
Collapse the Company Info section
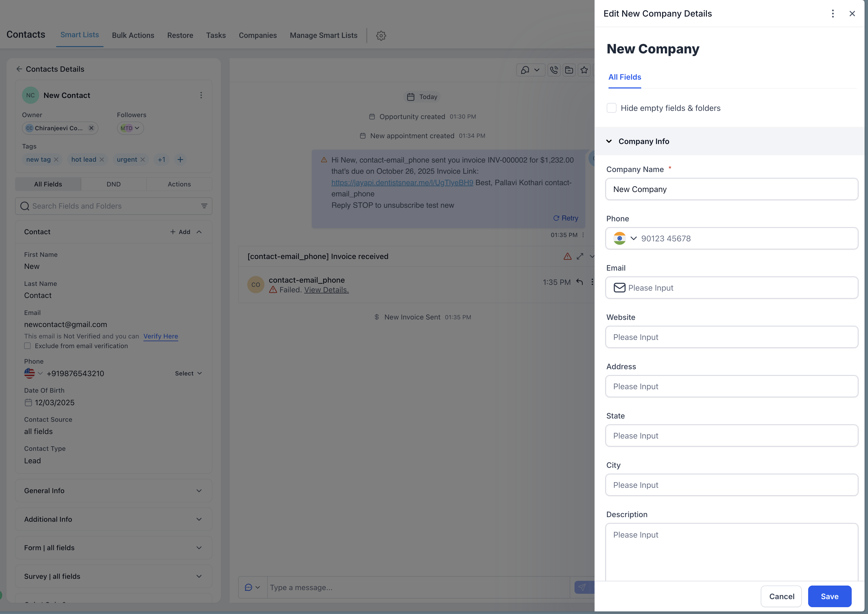tap(609, 141)
